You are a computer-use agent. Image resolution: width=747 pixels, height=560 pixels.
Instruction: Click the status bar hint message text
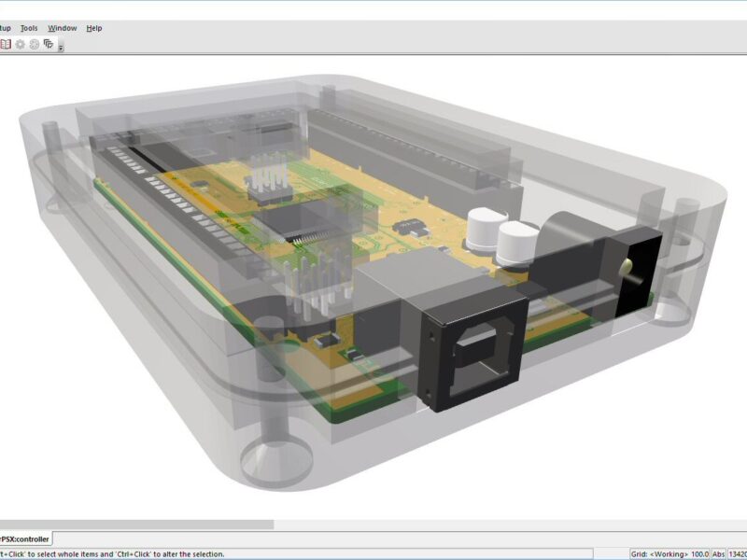click(112, 553)
